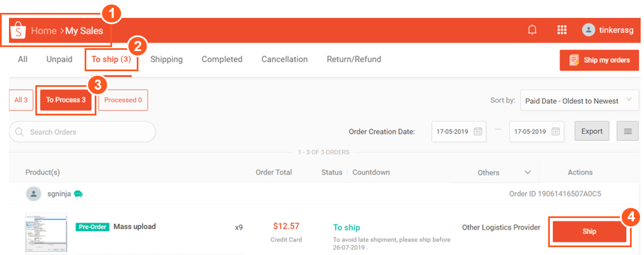Image resolution: width=644 pixels, height=255 pixels.
Task: Switch to list view layout icon
Action: click(x=628, y=132)
